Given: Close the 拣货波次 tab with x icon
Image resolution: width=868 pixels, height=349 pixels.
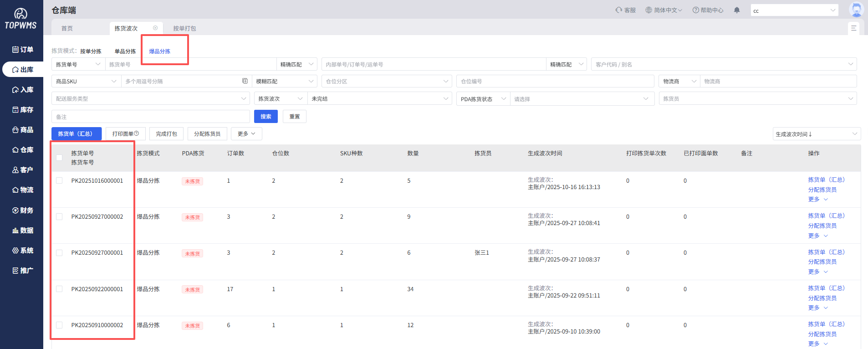Looking at the screenshot, I should (155, 28).
